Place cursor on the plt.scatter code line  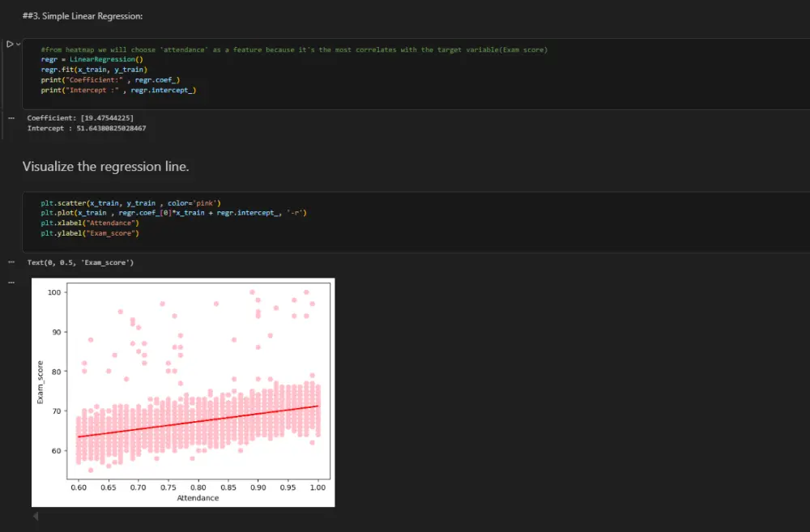(x=131, y=202)
